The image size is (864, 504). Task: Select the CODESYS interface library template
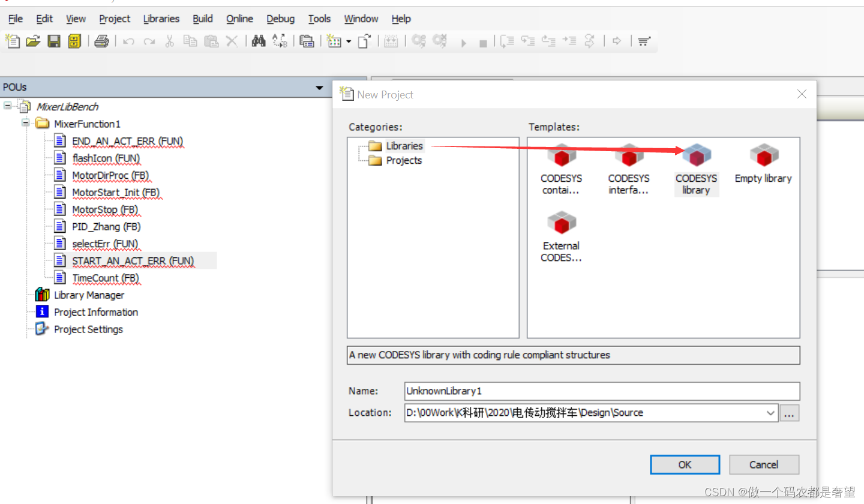click(629, 169)
